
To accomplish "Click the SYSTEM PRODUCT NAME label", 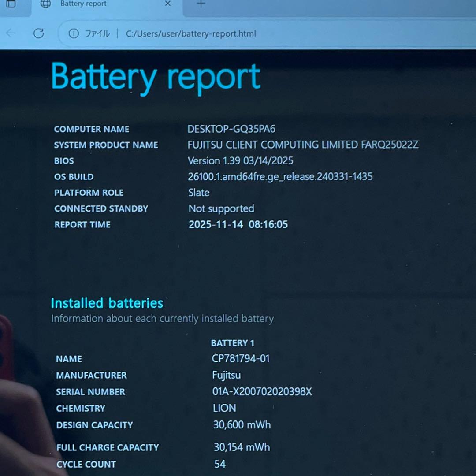I will [x=106, y=145].
